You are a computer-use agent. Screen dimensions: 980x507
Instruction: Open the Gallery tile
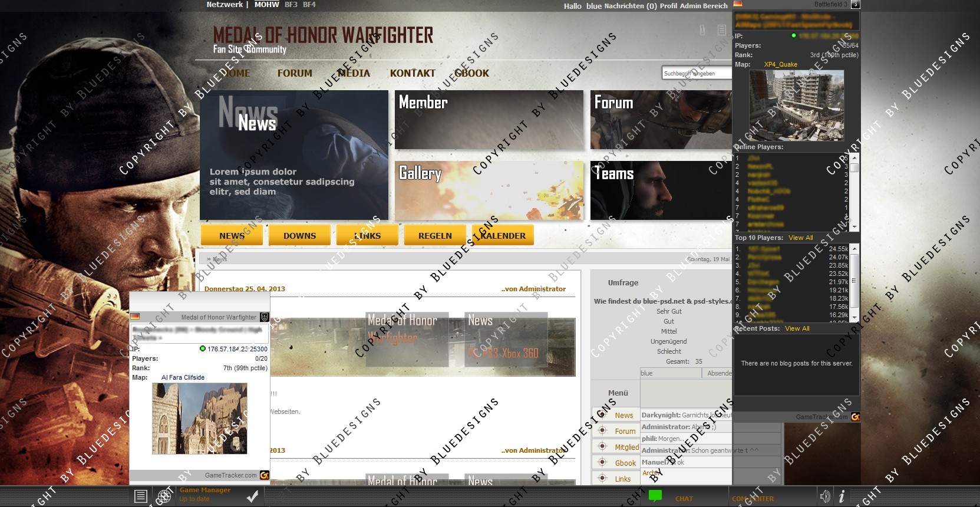[489, 190]
